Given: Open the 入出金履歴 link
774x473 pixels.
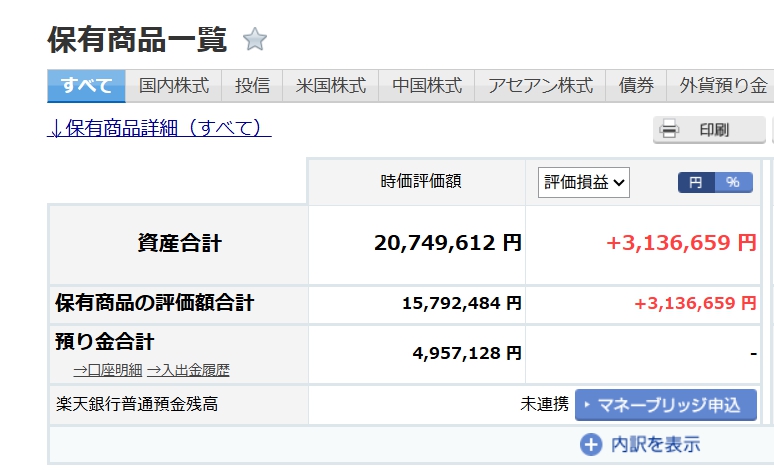Looking at the screenshot, I should point(188,370).
